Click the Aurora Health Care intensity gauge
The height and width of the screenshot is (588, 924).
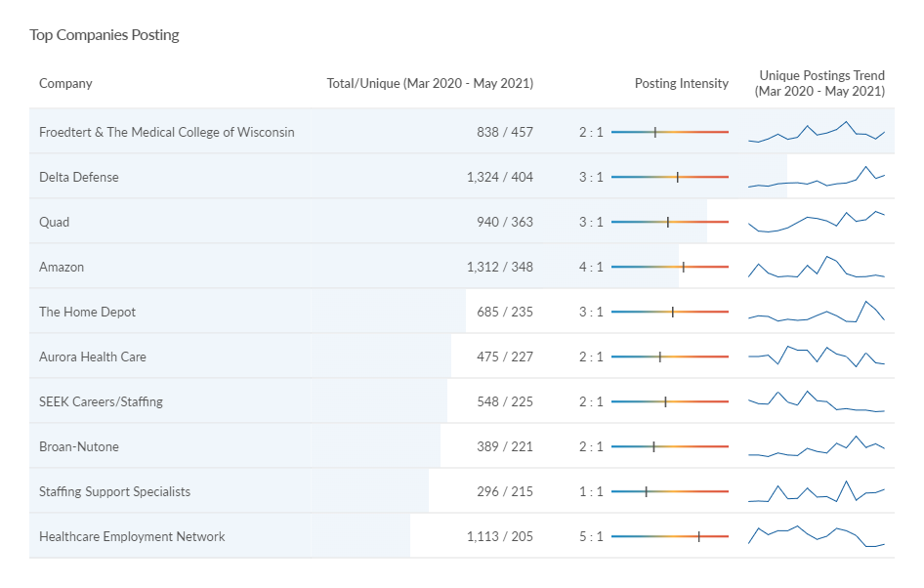[670, 357]
